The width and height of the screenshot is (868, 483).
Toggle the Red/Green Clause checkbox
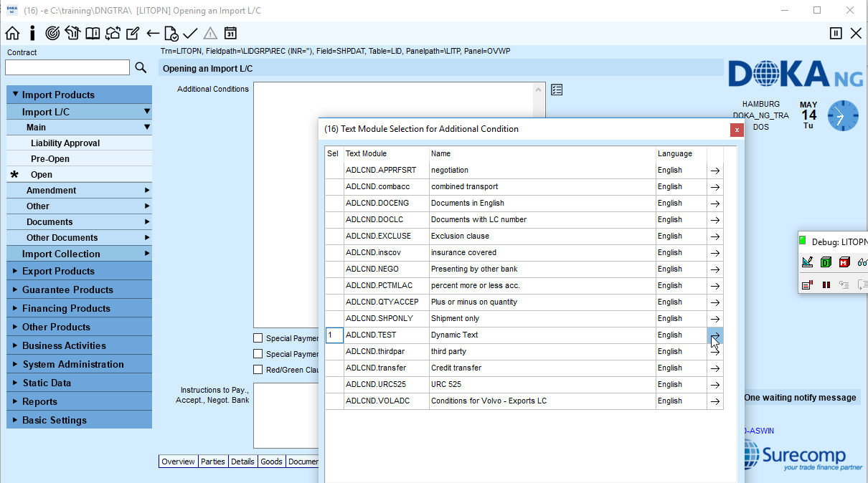pos(258,370)
